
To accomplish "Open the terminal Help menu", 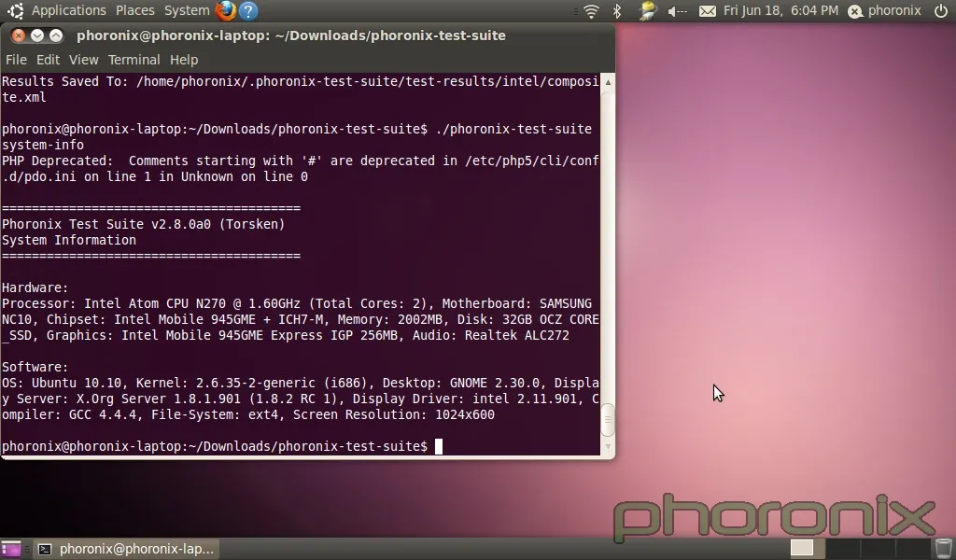I will click(184, 60).
